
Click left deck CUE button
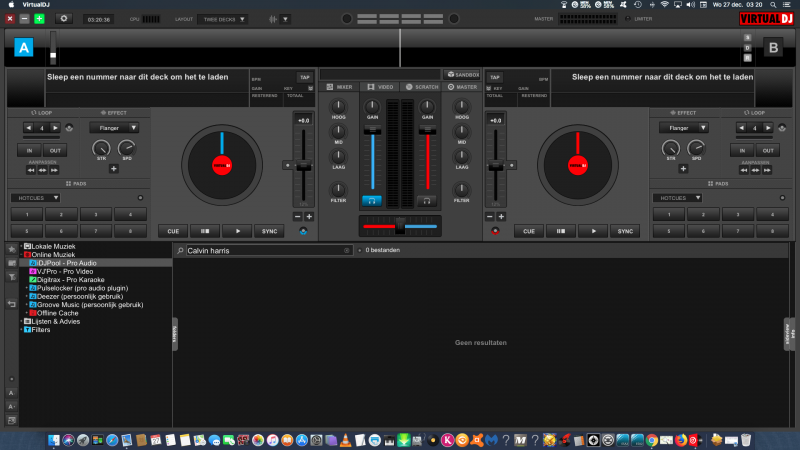pyautogui.click(x=173, y=231)
